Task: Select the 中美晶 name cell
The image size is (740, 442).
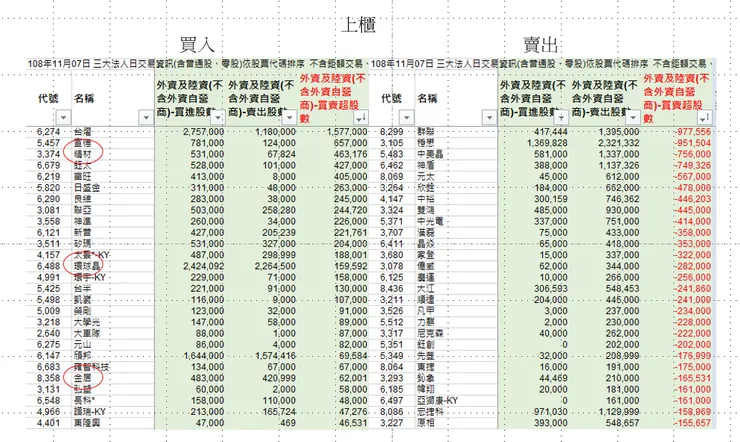Action: [430, 154]
